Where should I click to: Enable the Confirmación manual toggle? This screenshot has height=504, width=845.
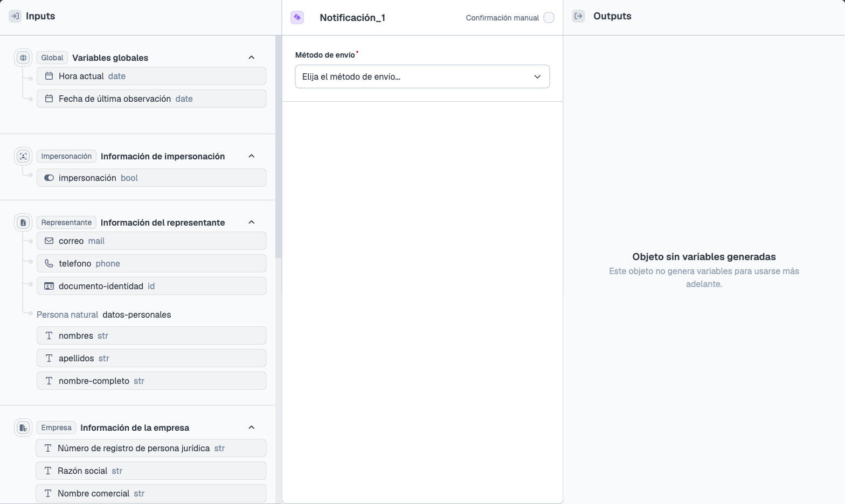click(549, 18)
